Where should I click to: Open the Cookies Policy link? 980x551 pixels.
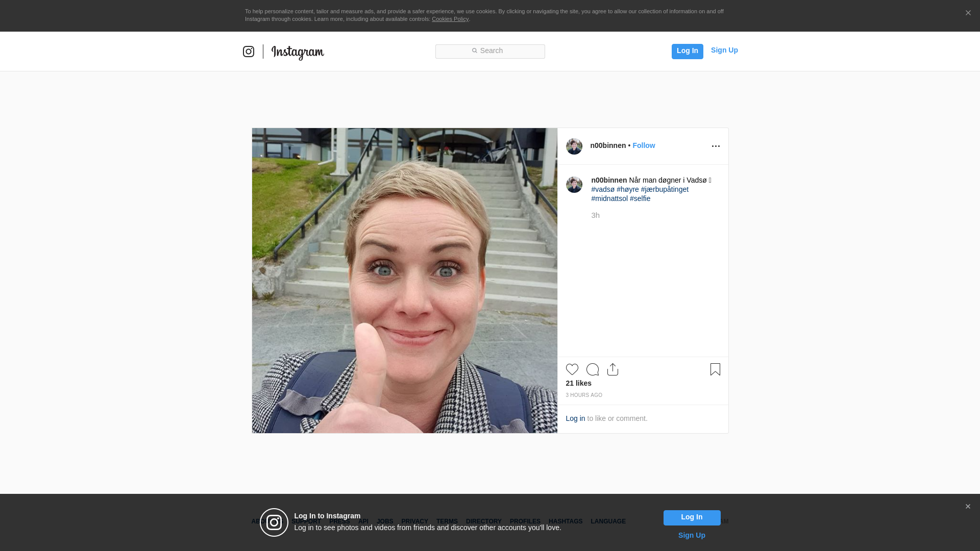(450, 19)
